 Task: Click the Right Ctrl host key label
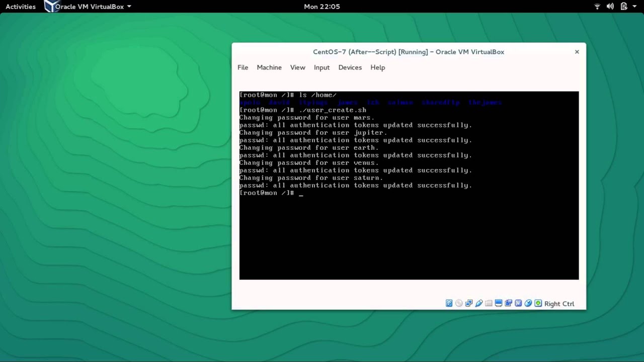(559, 304)
